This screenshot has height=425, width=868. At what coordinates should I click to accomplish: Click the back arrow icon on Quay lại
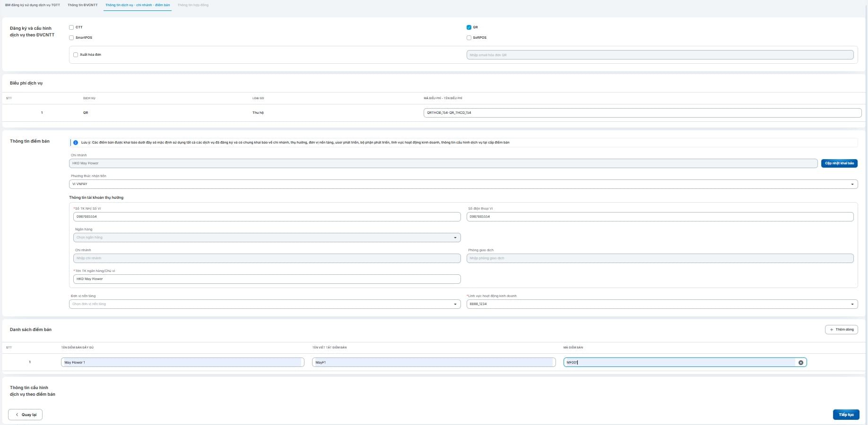point(17,415)
